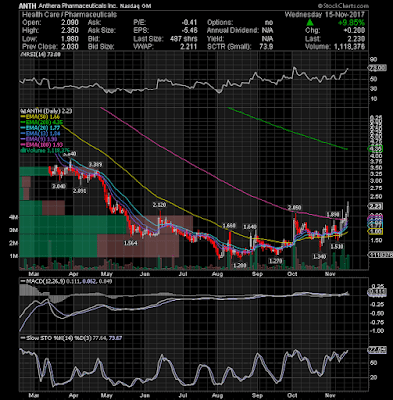This screenshot has width=393, height=400.
Task: Click the SCTR (Small) value 73.9
Action: click(265, 47)
